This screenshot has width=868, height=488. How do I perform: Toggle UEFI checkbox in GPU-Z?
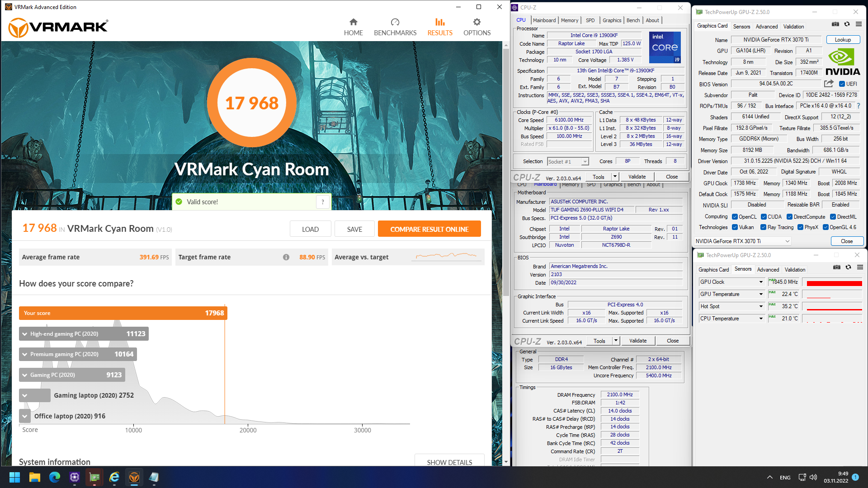tap(842, 84)
